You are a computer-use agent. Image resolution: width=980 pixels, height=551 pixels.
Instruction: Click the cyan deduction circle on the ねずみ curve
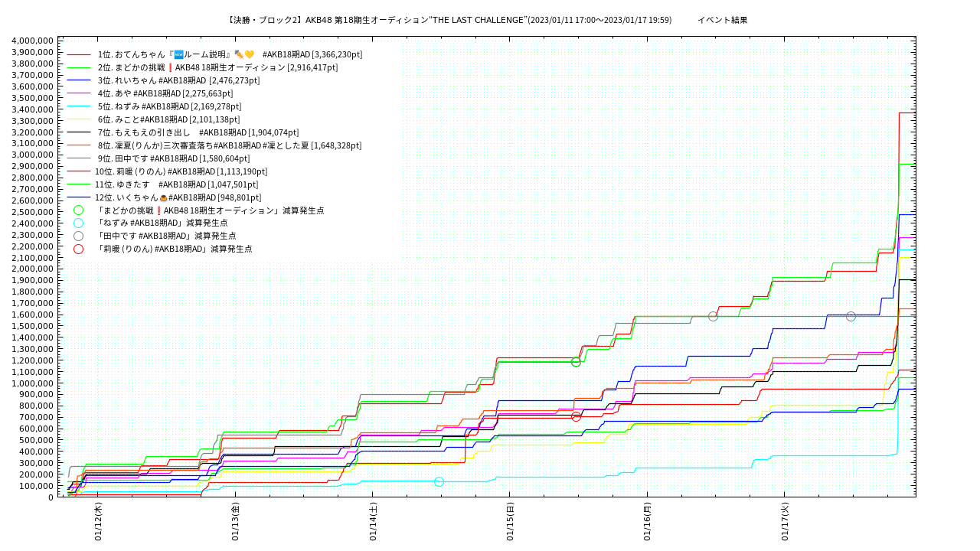(x=439, y=481)
